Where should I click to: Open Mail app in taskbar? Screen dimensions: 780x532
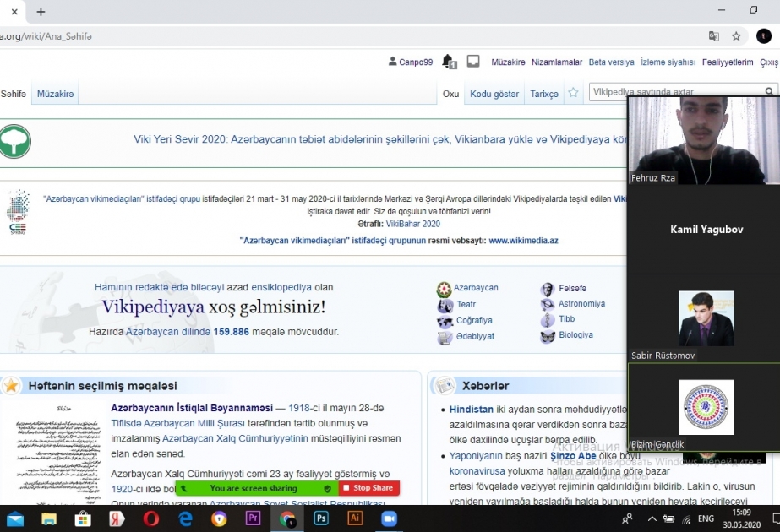[15, 519]
